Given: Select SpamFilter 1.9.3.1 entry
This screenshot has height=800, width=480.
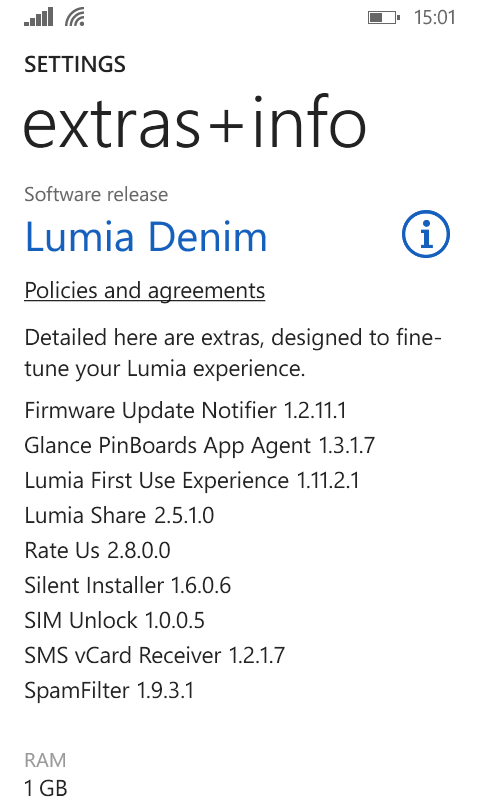Looking at the screenshot, I should [x=109, y=691].
